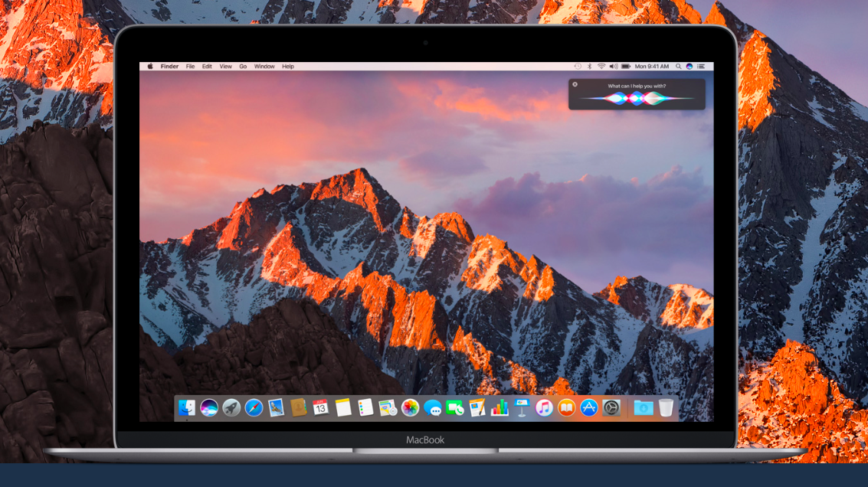Click Time Machine menu bar icon
This screenshot has height=487, width=868.
tap(578, 67)
